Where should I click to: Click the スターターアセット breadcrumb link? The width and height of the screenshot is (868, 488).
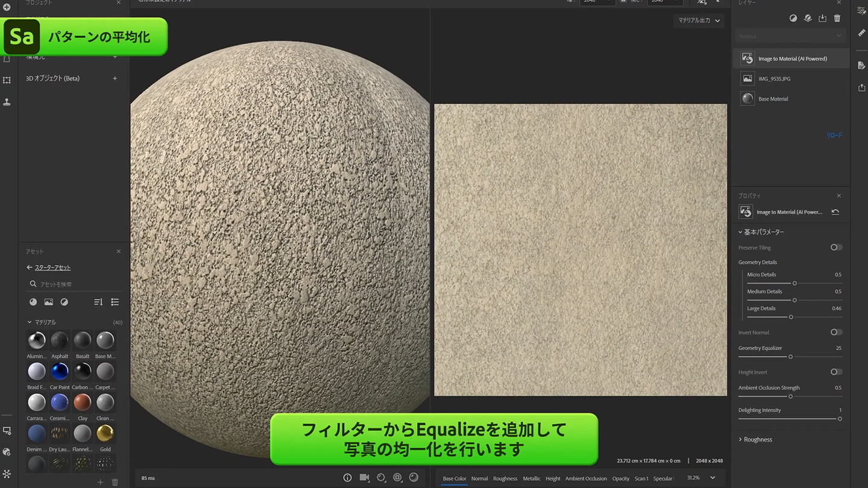click(x=53, y=267)
